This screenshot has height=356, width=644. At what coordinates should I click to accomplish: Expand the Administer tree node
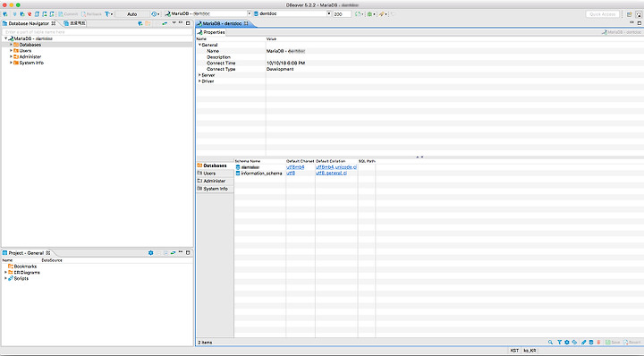point(11,56)
